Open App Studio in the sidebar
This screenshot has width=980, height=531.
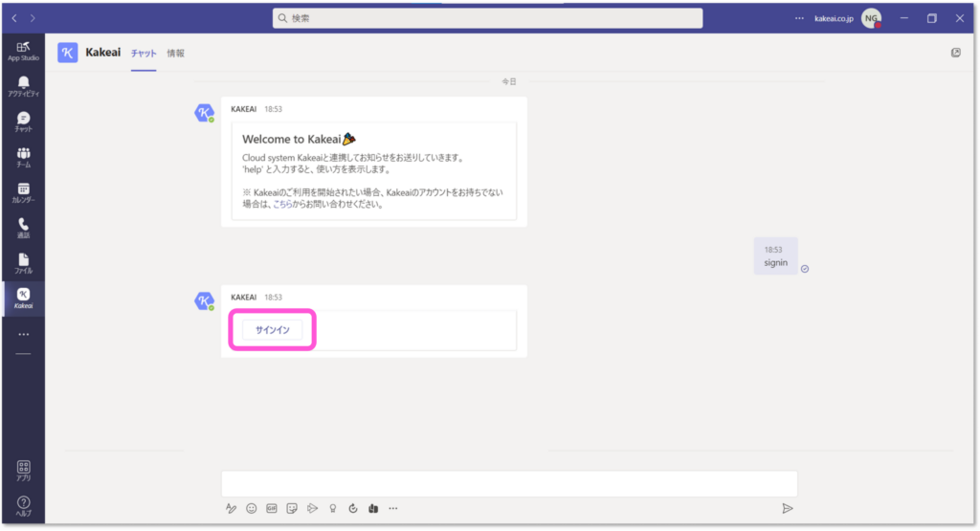(x=23, y=51)
